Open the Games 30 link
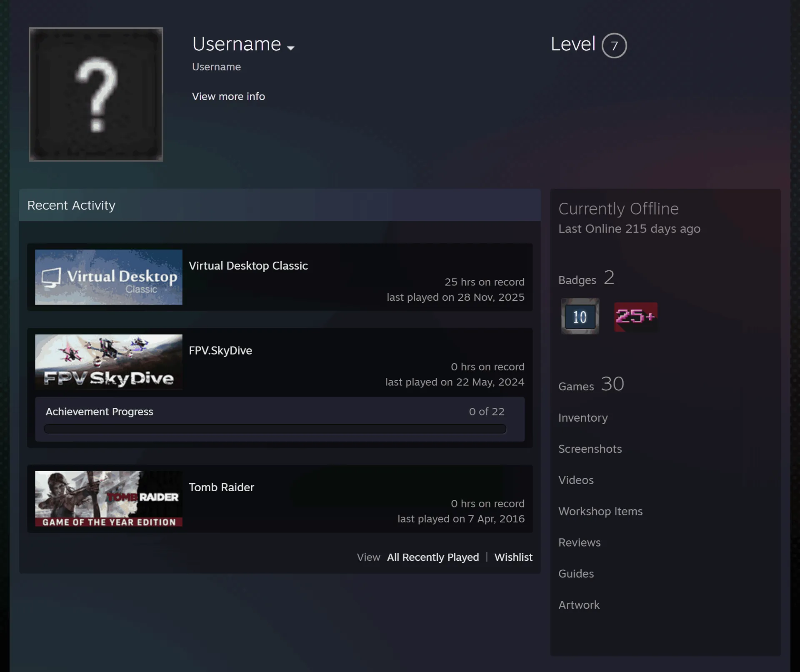800x672 pixels. point(591,384)
